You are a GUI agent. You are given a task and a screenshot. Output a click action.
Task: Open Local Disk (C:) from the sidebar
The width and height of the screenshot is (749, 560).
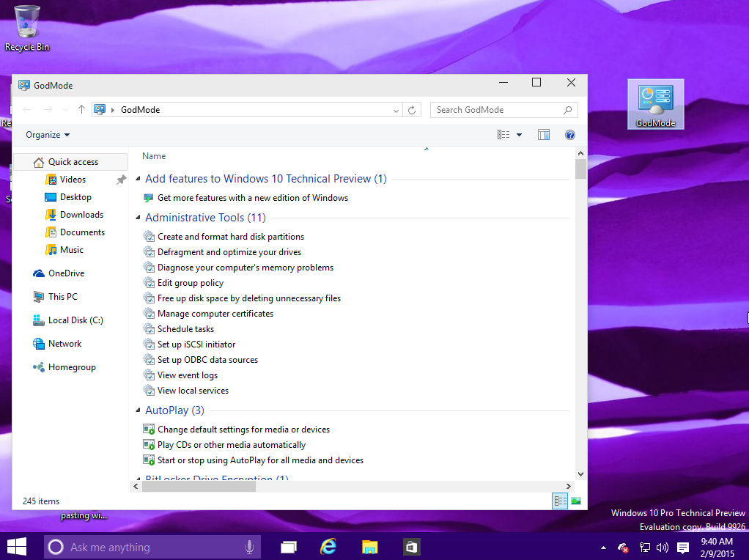tap(75, 320)
